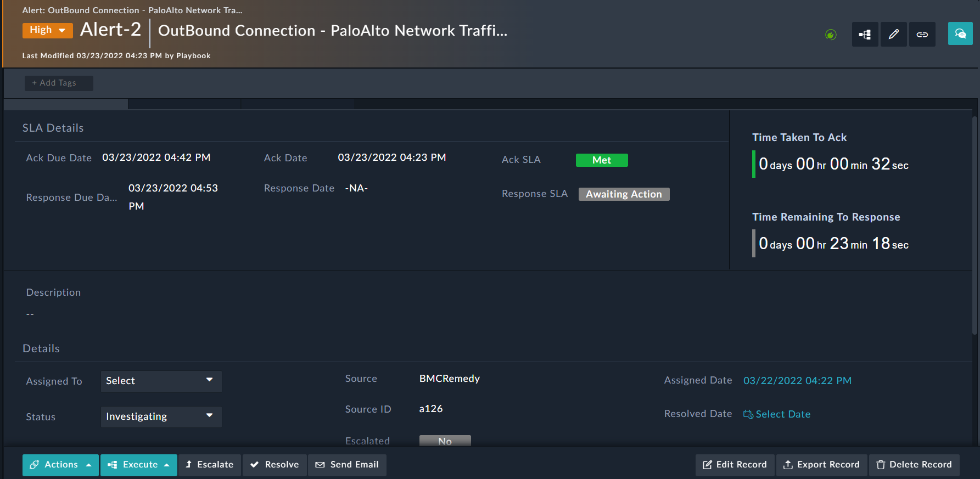Click the Assigned Date 03/22/2022 04:22 PM link
Screen dimensions: 980x479
(797, 381)
